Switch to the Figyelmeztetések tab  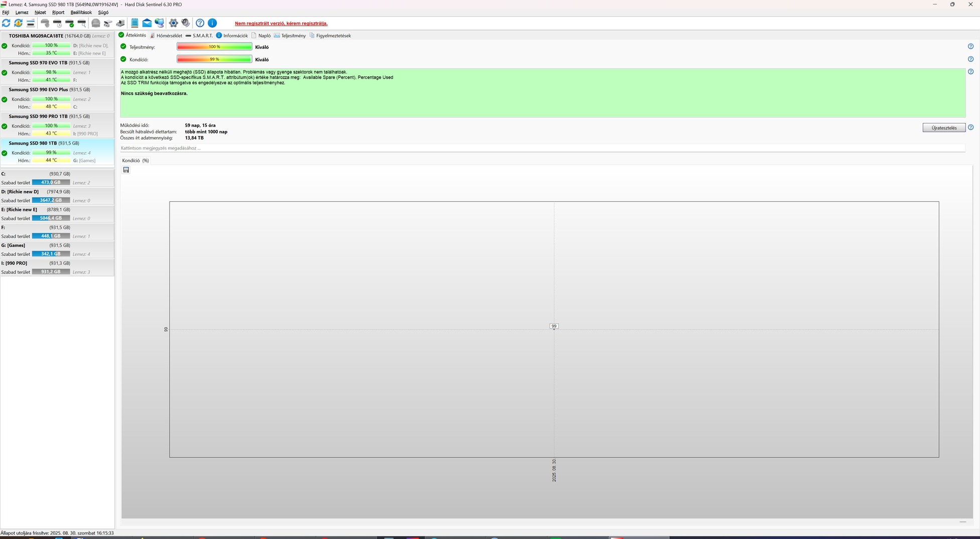pyautogui.click(x=330, y=36)
